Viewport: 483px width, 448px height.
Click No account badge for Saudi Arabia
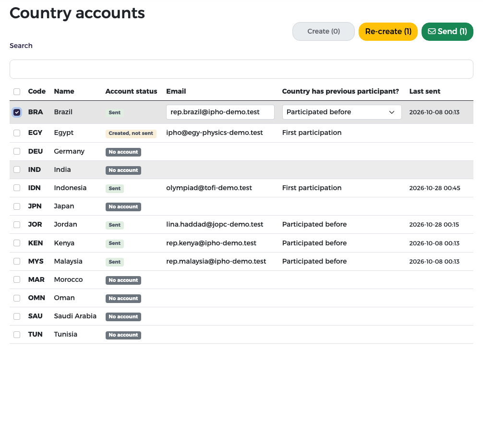[123, 316]
